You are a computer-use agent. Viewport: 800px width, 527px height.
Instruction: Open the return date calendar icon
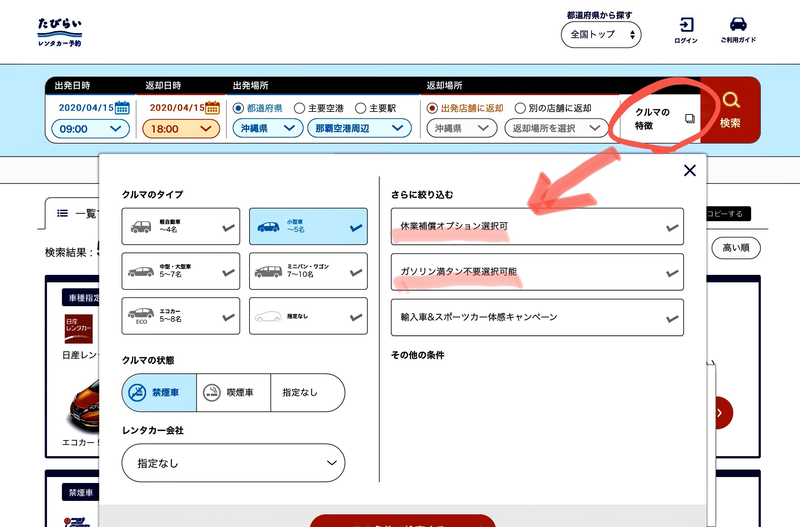click(x=212, y=108)
